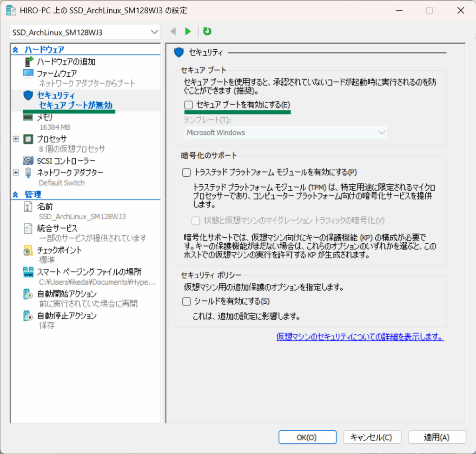This screenshot has width=476, height=454.
Task: Select ハードウェアの追加 in the tree
Action: tap(66, 62)
